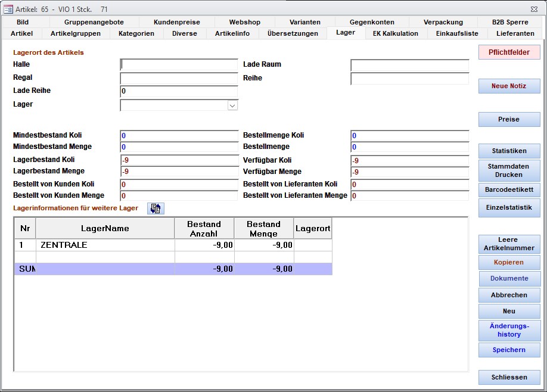Click the LagerName column header
Screen dimensions: 547x392
pos(105,228)
